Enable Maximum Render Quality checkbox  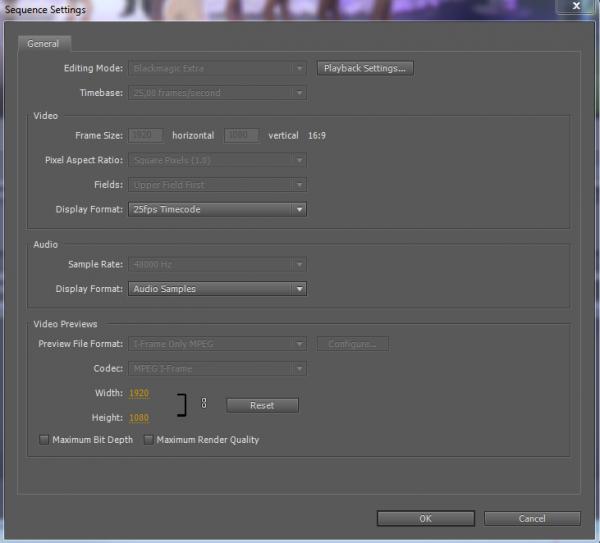point(149,440)
